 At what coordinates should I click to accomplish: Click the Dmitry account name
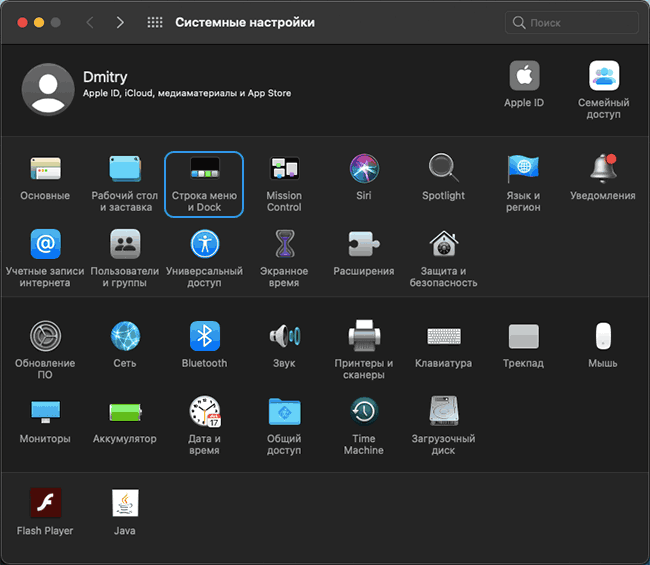point(105,77)
